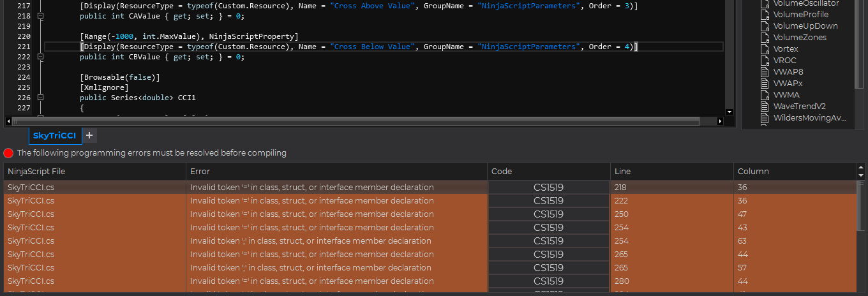Select the VWMA file icon
Image resolution: width=868 pixels, height=296 pixels.
point(766,95)
